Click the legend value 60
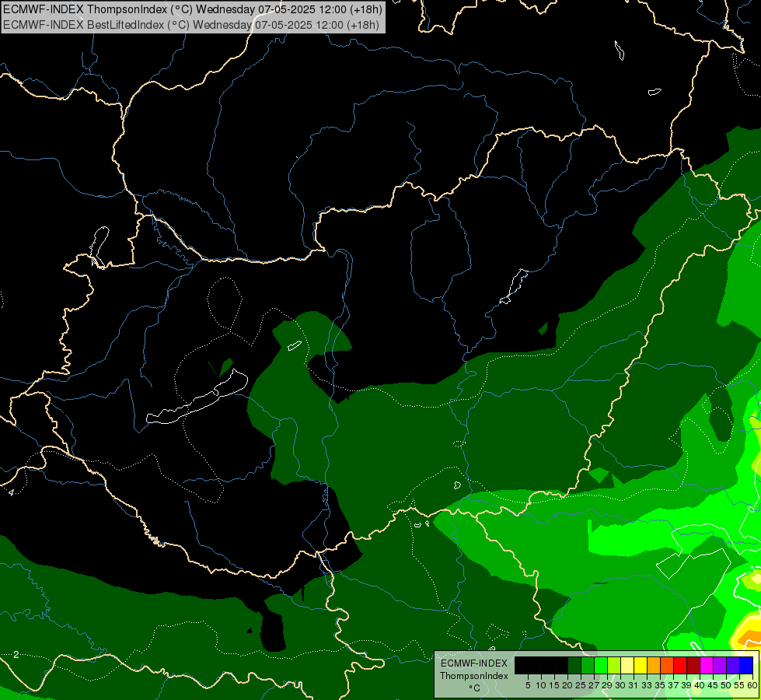Screen dimensions: 761x700 click(x=752, y=685)
